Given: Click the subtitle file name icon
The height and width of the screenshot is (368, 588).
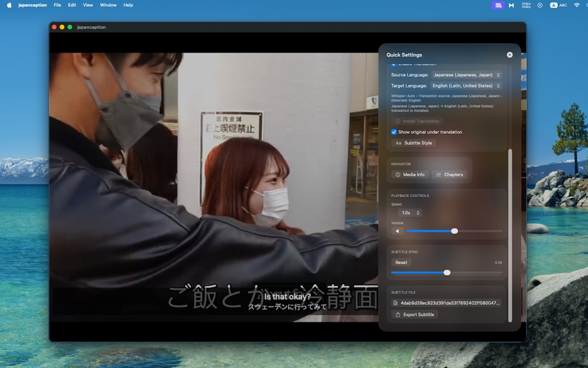Looking at the screenshot, I should pos(394,303).
